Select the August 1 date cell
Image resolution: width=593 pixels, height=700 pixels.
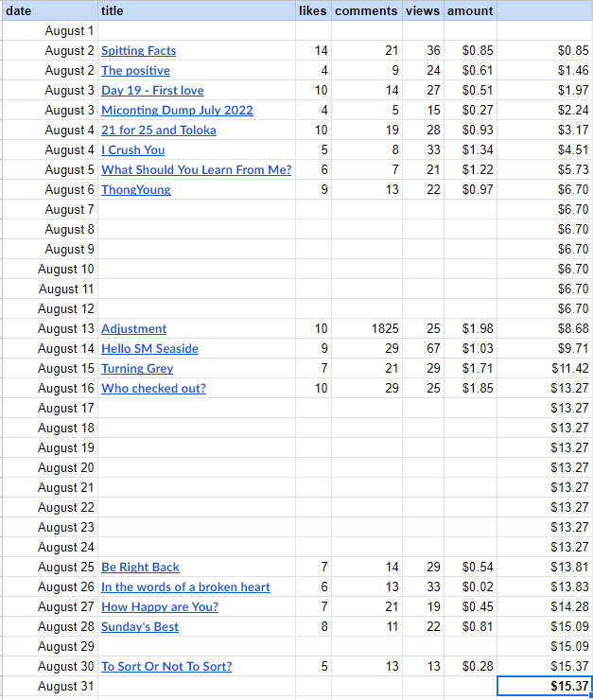point(50,31)
